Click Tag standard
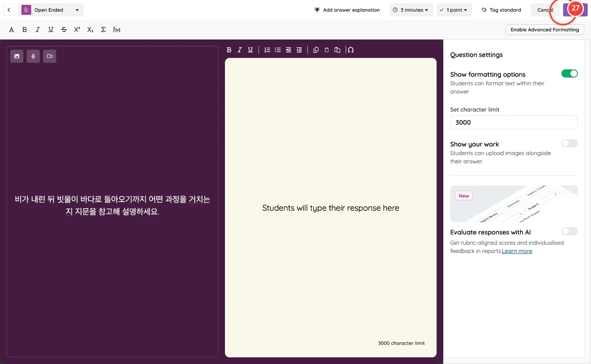 [501, 10]
